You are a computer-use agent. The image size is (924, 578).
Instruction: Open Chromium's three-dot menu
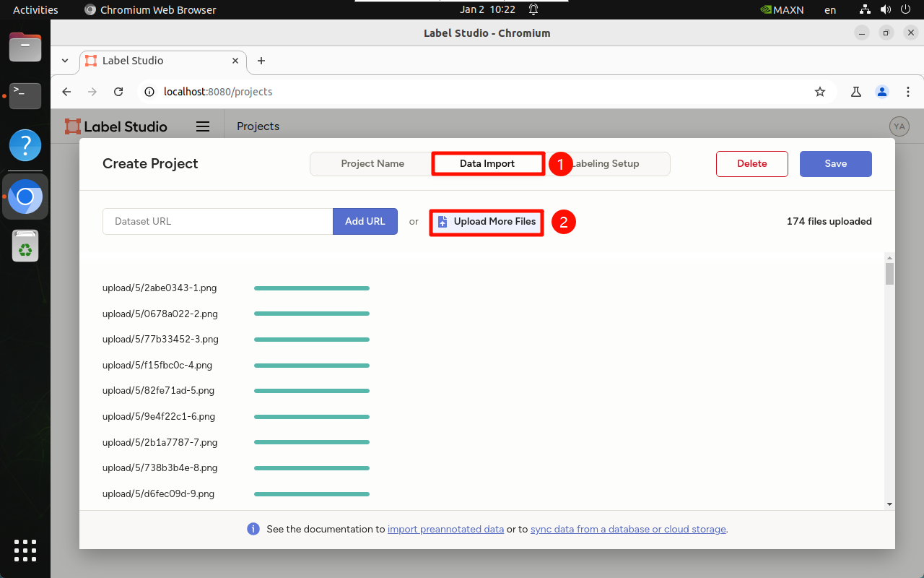[907, 92]
